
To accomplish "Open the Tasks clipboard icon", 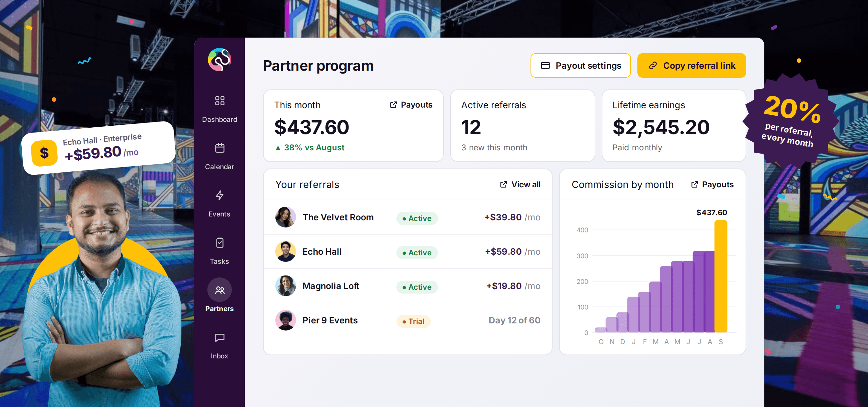I will coord(220,243).
